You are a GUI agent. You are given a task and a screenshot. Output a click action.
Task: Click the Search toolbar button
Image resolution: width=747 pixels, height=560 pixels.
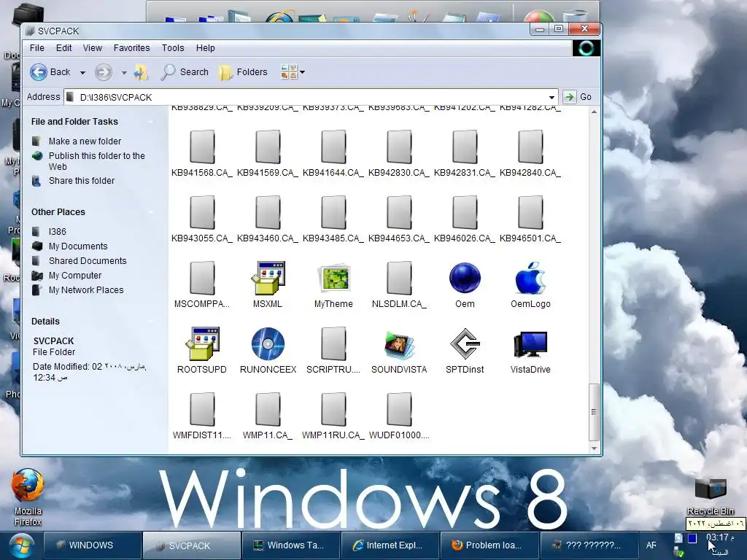[x=185, y=72]
